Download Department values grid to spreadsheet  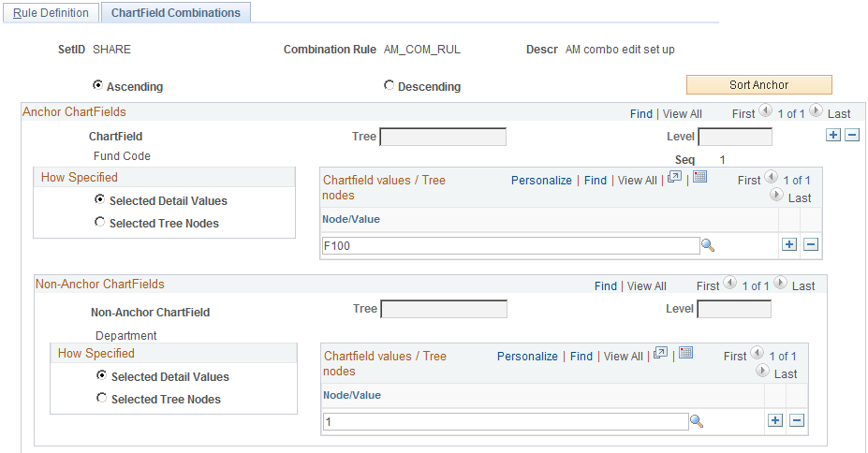(685, 353)
